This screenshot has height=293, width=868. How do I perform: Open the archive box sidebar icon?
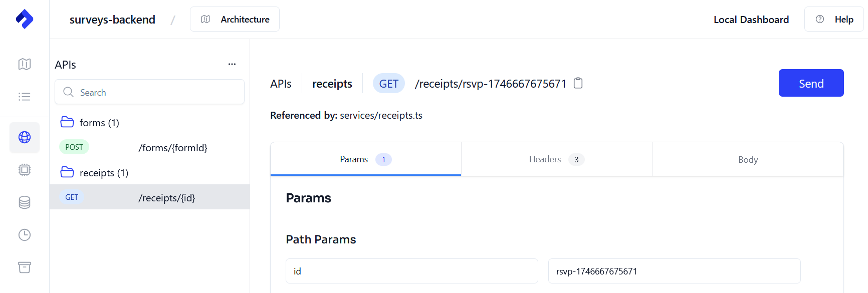point(24,267)
